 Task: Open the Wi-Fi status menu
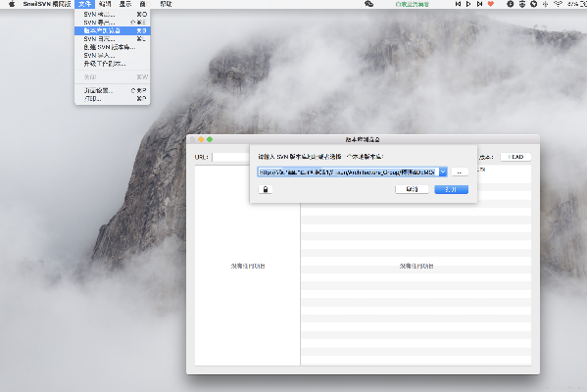558,4
